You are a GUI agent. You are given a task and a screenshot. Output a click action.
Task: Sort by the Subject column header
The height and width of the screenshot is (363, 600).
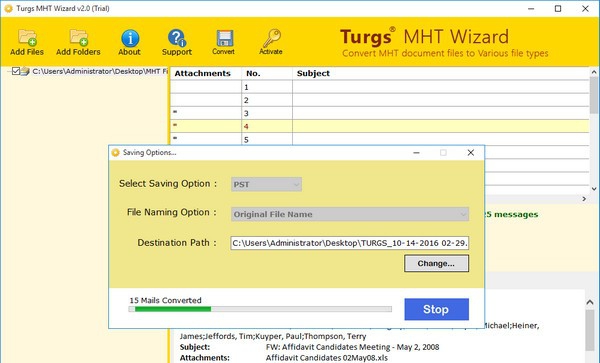441,73
